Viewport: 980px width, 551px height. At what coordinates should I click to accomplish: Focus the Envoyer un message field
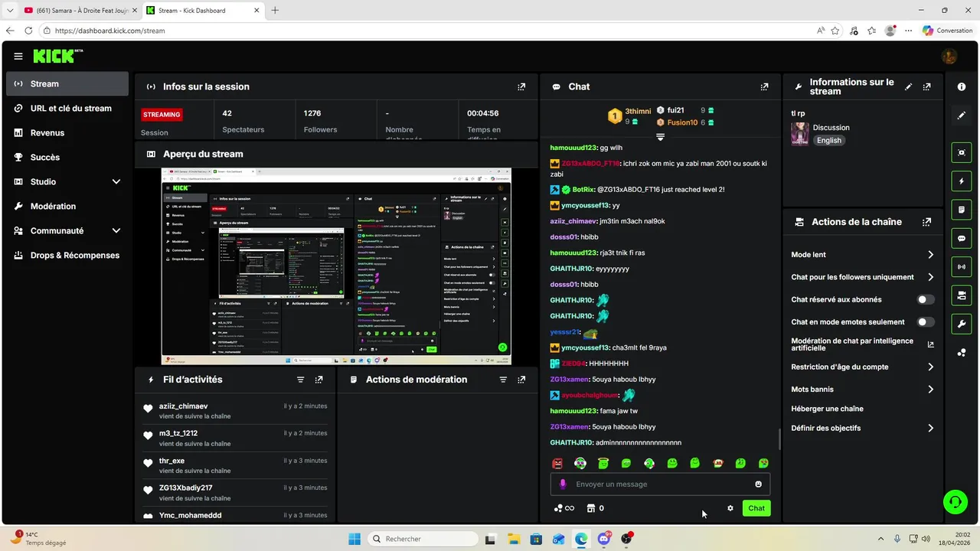pos(660,484)
